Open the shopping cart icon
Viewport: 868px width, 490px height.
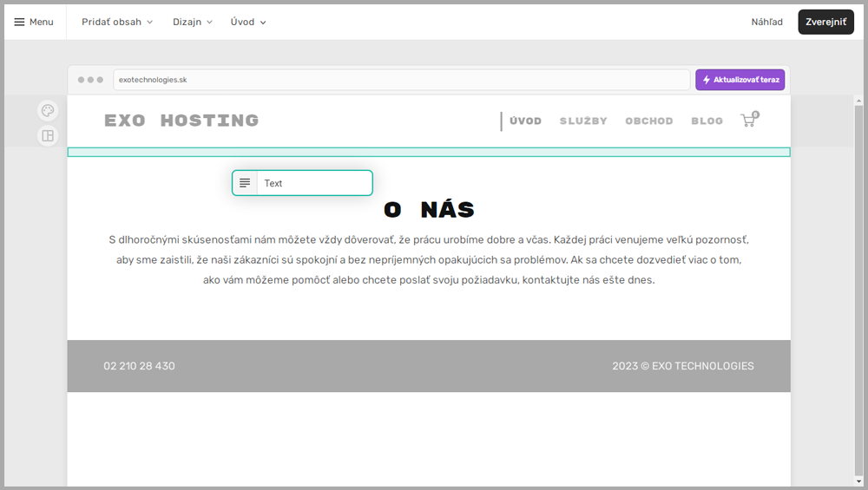(748, 121)
